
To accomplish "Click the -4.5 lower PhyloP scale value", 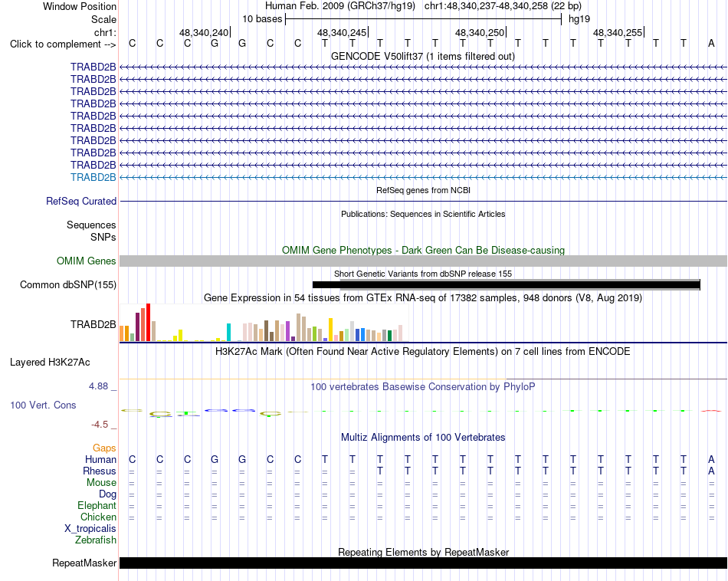I will click(x=100, y=425).
